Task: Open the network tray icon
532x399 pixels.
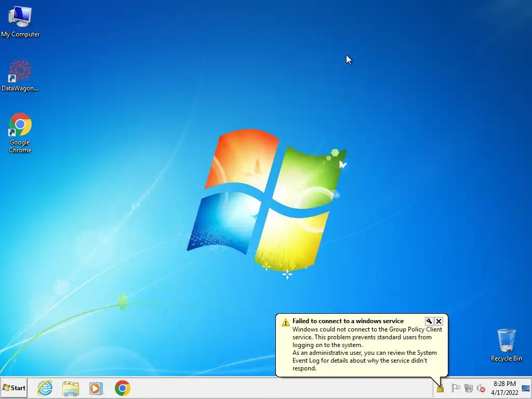Action: tap(469, 388)
